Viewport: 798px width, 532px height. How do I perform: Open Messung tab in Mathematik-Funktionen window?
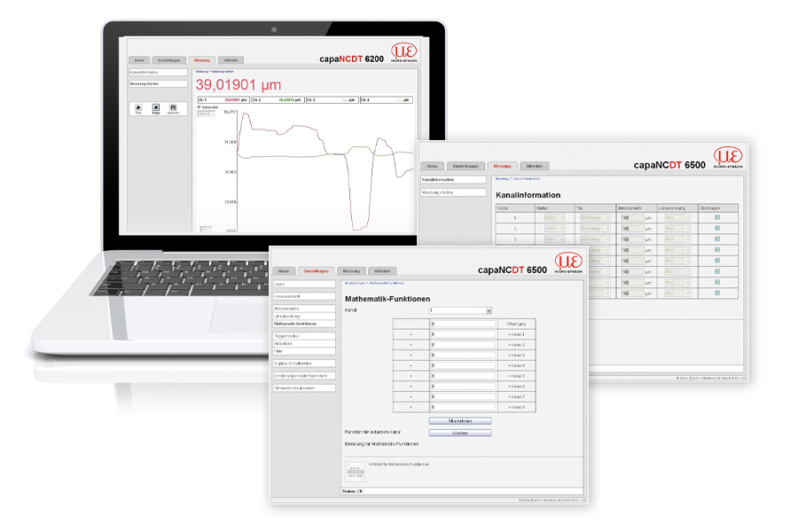[352, 270]
